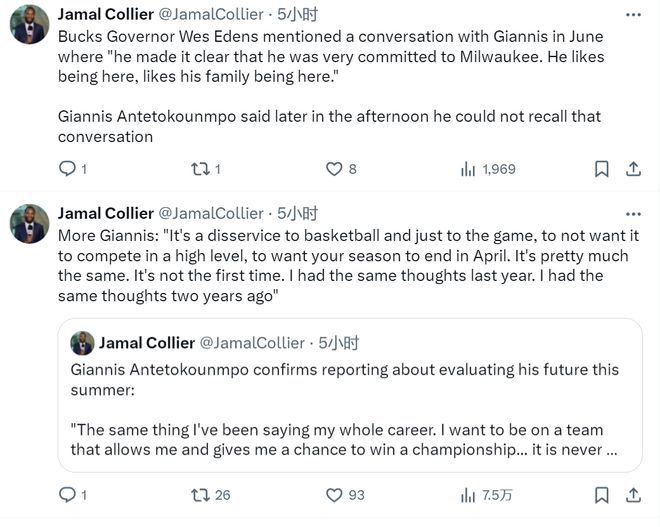Reply to the Wes Edens tweet
Screen dimensions: 660x527
[68, 169]
